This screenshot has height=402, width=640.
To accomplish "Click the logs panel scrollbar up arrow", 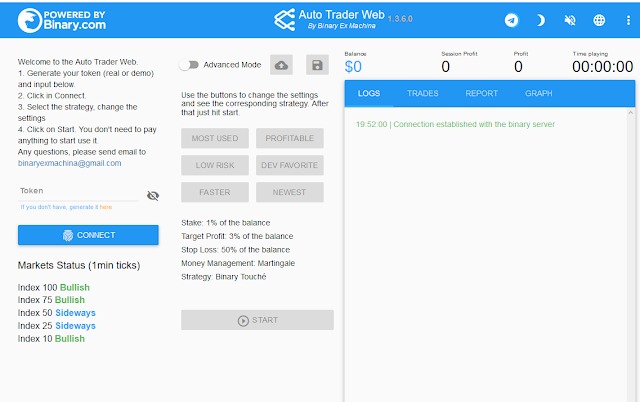I will 631,112.
